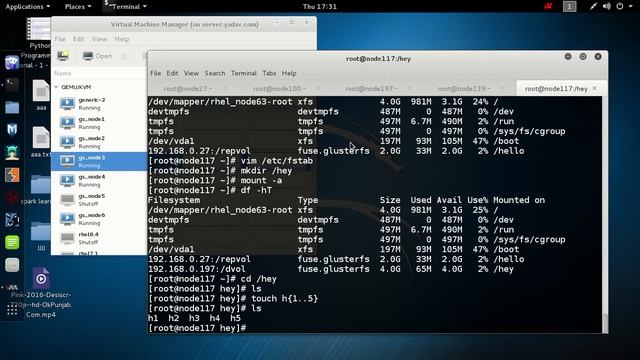This screenshot has width=640, height=360.
Task: Click the pen tool icon in system tray
Action: pyautogui.click(x=593, y=6)
